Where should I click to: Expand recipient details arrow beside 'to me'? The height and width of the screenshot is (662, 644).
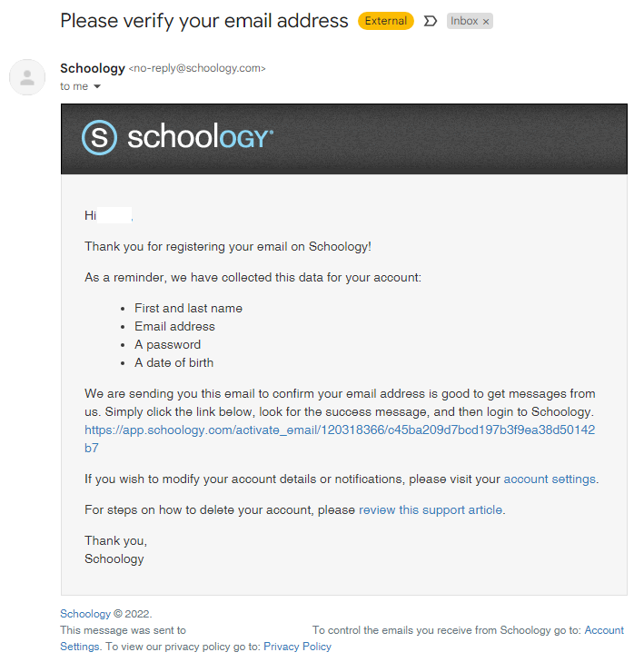point(97,86)
